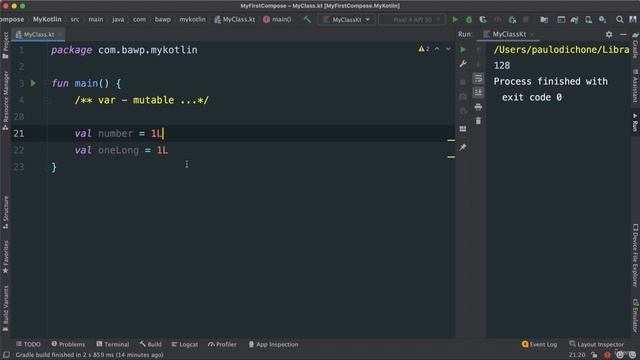The width and height of the screenshot is (640, 360).
Task: Click the Run panel layout icon
Action: coord(463,129)
